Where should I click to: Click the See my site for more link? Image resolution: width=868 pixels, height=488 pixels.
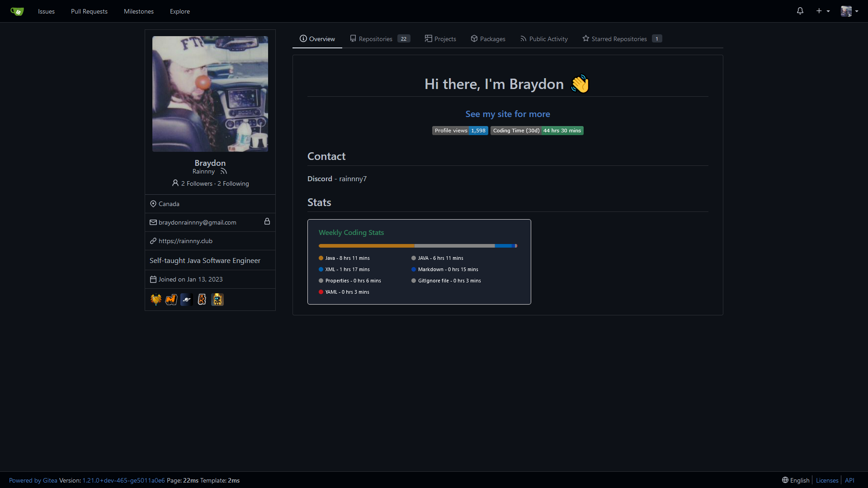coord(507,114)
